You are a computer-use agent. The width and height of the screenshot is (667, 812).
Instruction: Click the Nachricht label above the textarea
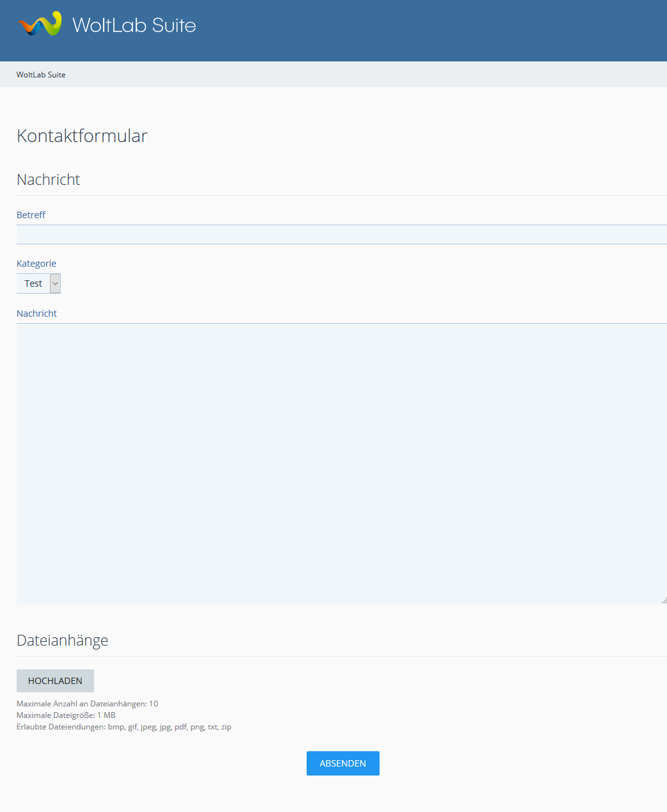(36, 314)
